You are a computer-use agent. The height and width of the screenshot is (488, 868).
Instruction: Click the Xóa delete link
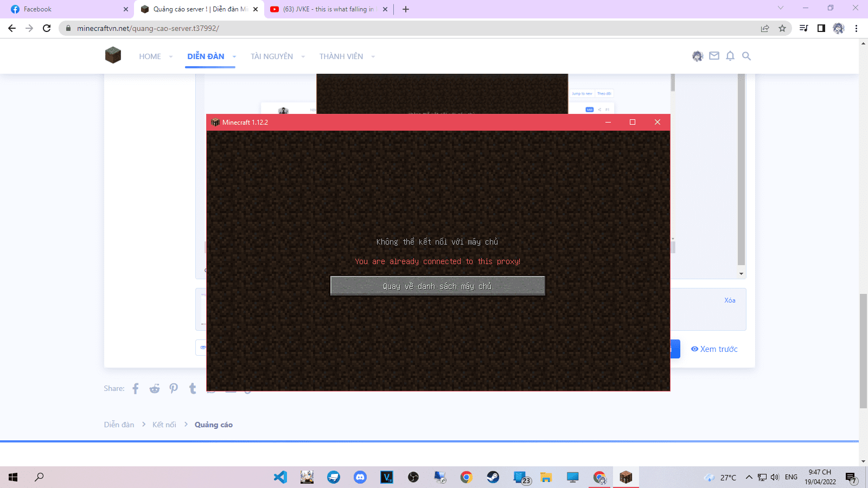[730, 300]
